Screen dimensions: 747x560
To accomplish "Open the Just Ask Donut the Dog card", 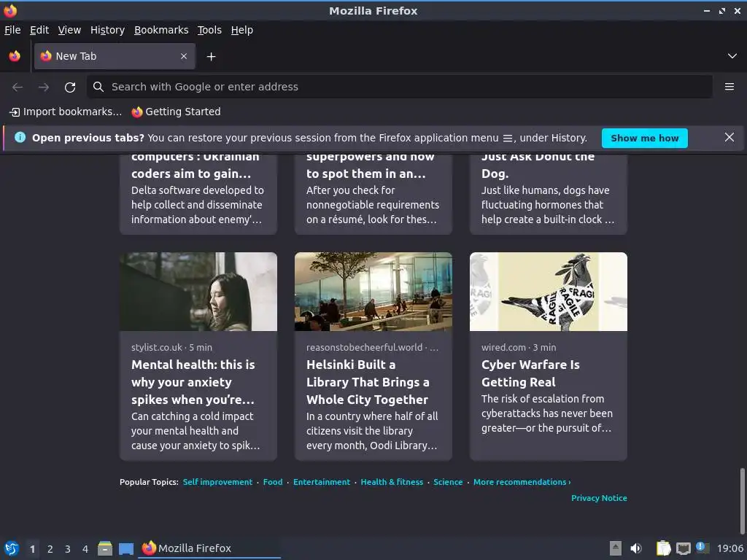I will [549, 194].
